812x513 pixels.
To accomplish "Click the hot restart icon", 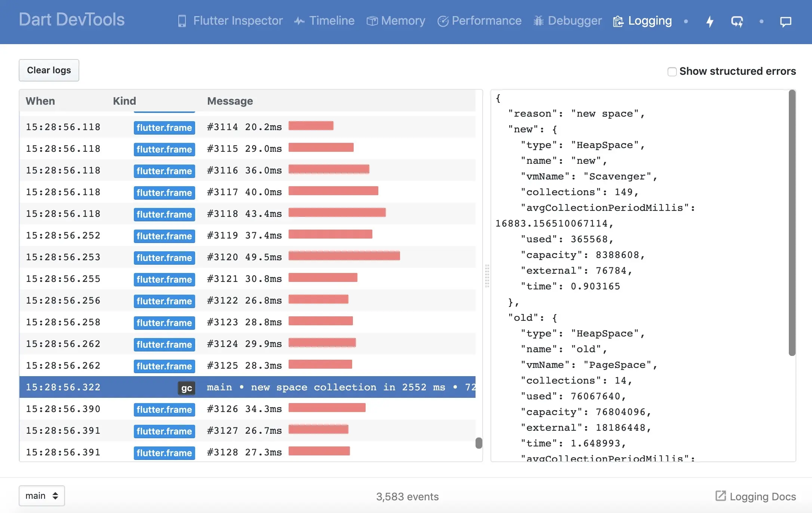I will point(737,21).
